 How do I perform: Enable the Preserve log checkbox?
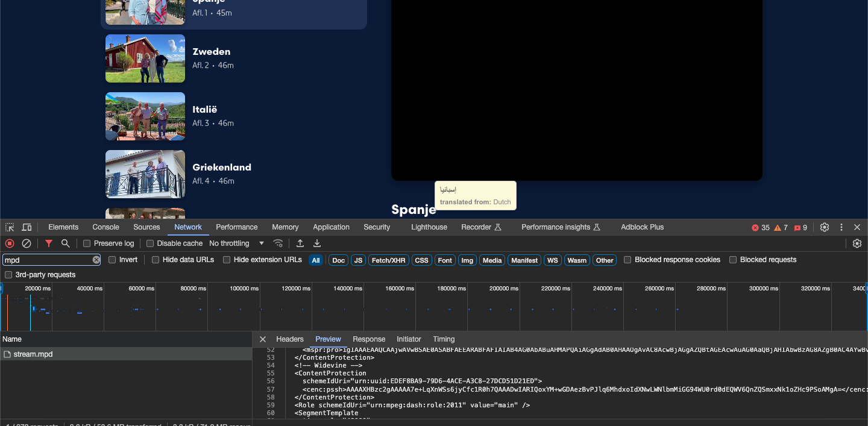click(x=87, y=243)
